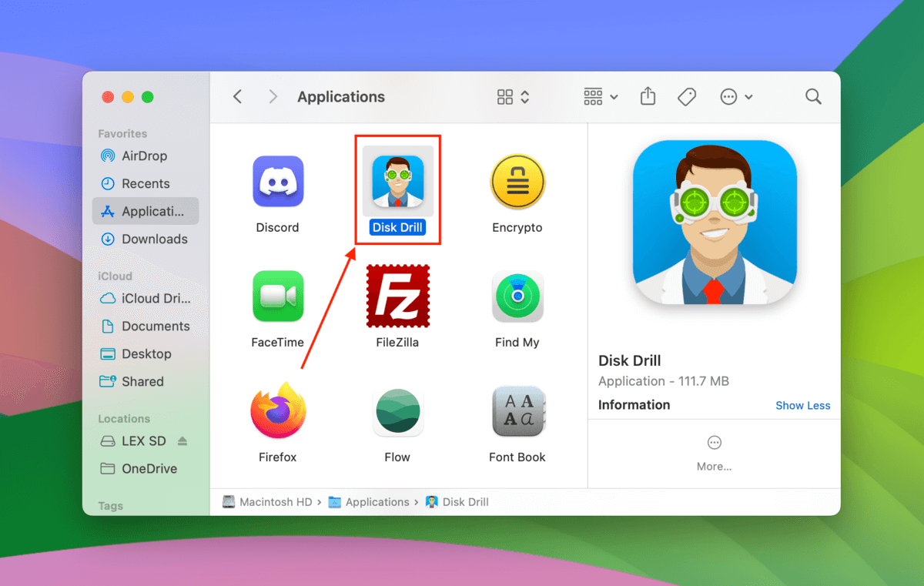Eject the LEX SD drive
This screenshot has height=586, width=924.
coord(182,441)
